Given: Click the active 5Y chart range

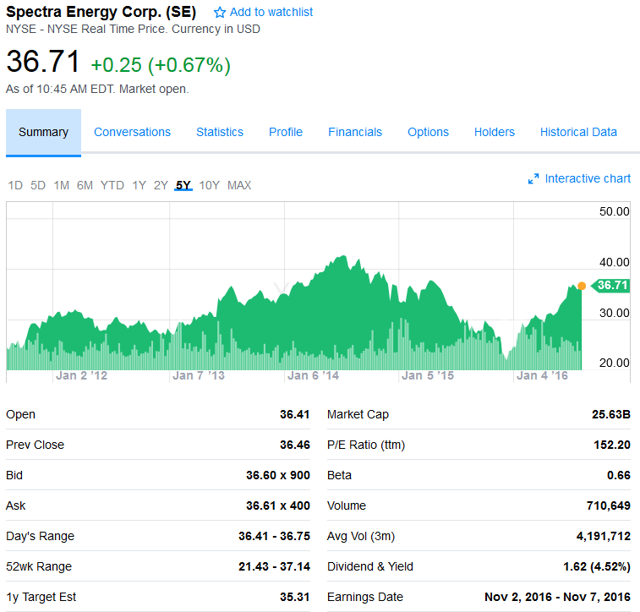Looking at the screenshot, I should click(183, 186).
